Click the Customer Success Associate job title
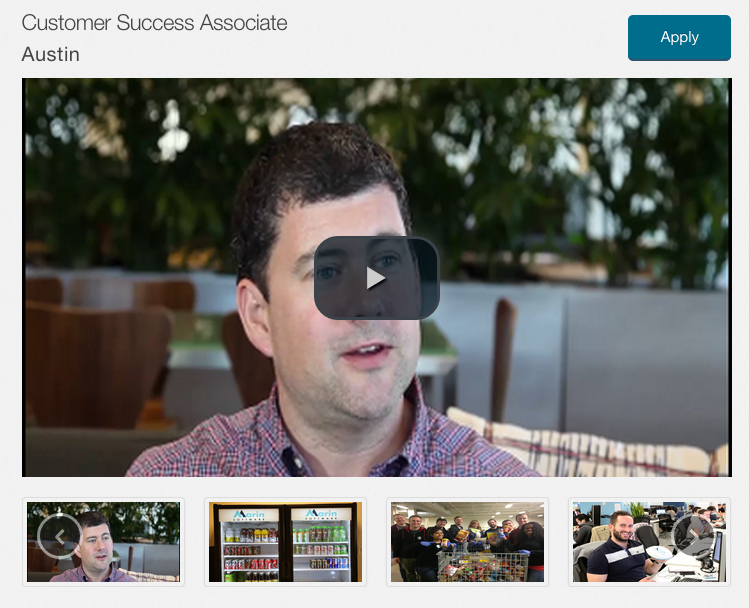 [x=154, y=23]
